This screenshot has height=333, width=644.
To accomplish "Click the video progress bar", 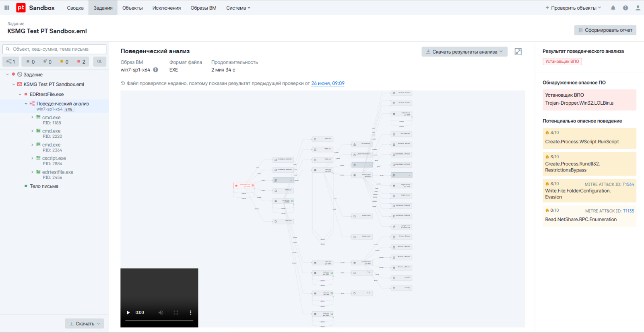I will [x=159, y=321].
